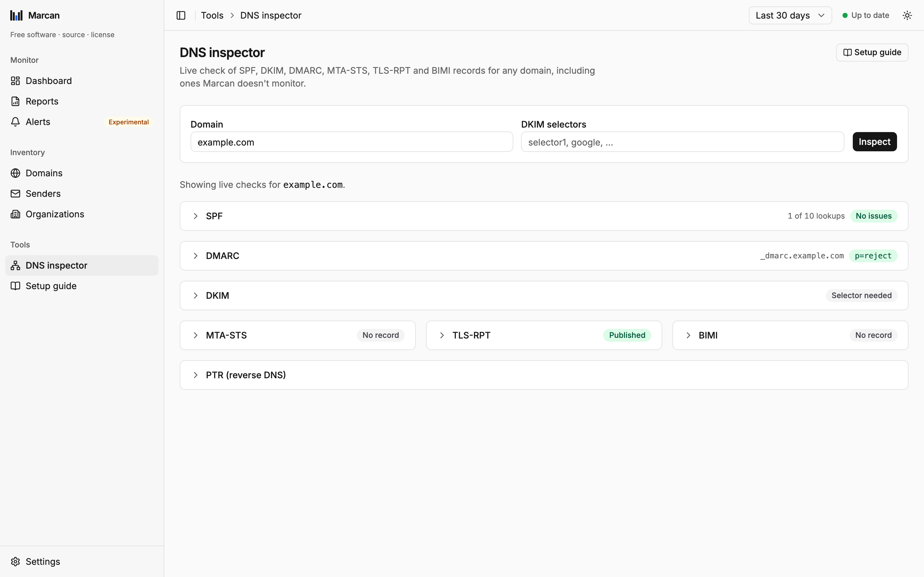Focus the DKIM selectors input field
This screenshot has height=577, width=924.
point(682,142)
